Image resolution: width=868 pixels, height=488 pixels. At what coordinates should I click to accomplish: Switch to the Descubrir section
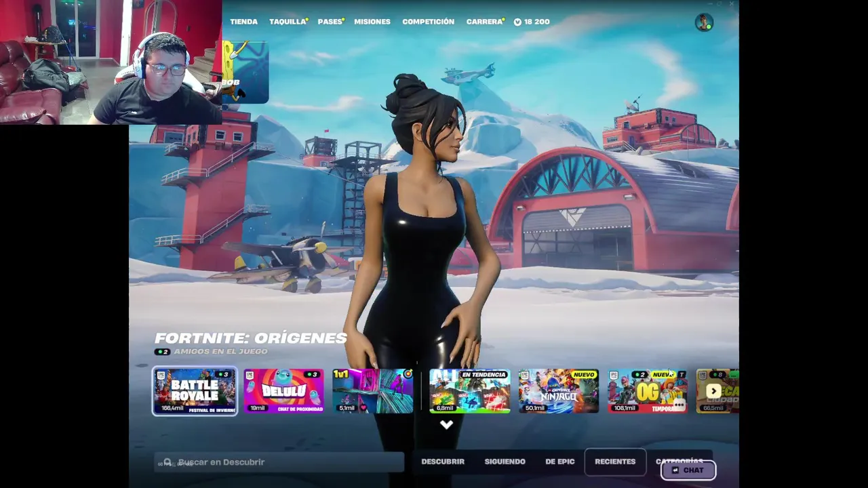click(443, 462)
